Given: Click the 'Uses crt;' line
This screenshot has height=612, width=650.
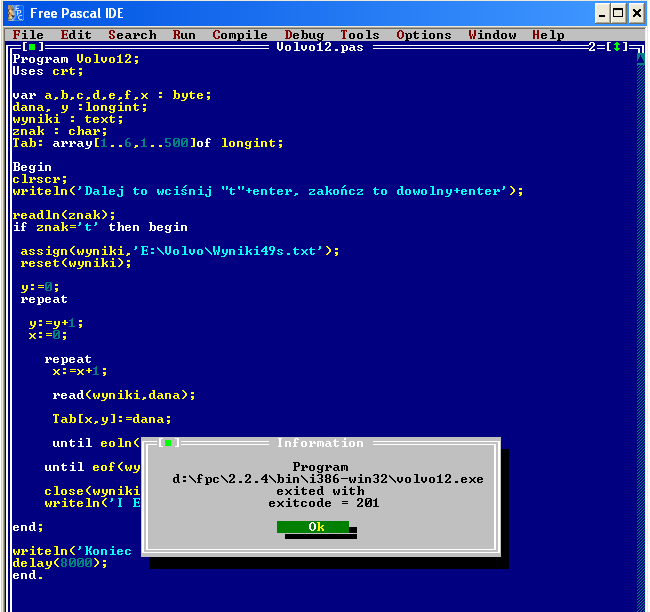Looking at the screenshot, I should 48,71.
